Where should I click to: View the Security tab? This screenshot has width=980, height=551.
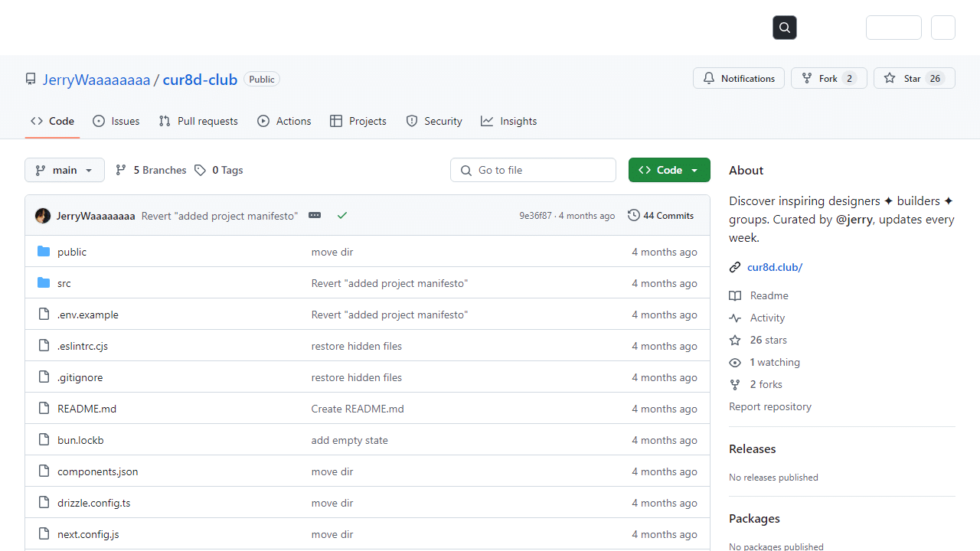[x=434, y=121]
